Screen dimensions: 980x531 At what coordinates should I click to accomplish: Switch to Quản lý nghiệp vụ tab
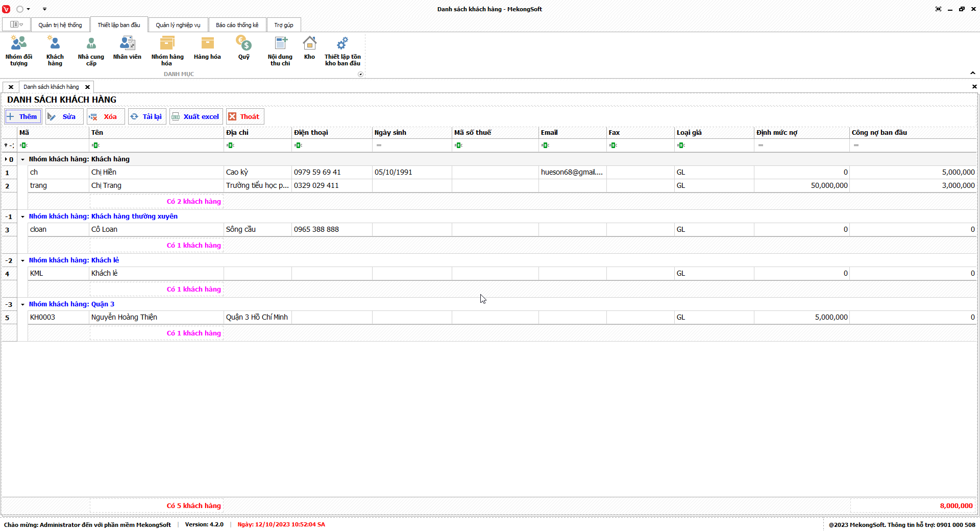(178, 25)
